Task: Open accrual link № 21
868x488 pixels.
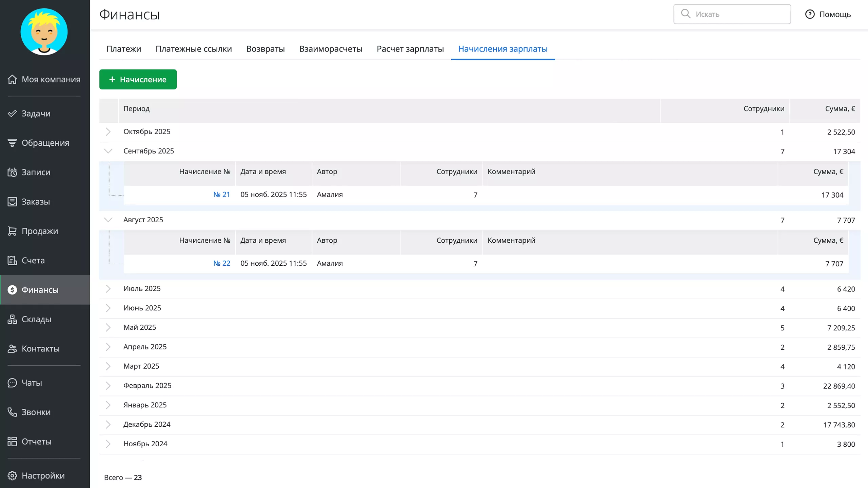Action: coord(221,195)
